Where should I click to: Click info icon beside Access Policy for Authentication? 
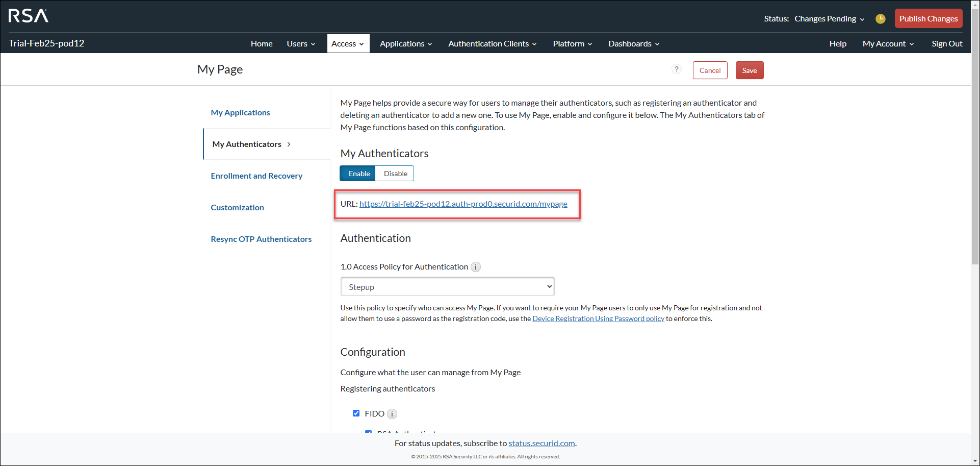[x=475, y=267]
